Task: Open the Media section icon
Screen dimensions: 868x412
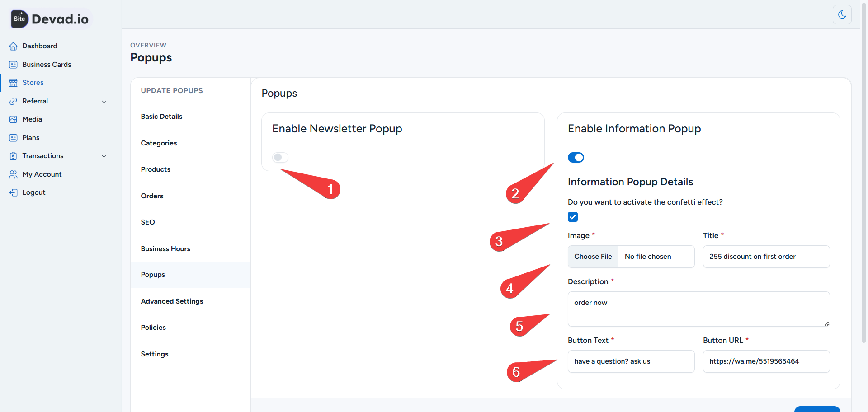Action: tap(14, 119)
